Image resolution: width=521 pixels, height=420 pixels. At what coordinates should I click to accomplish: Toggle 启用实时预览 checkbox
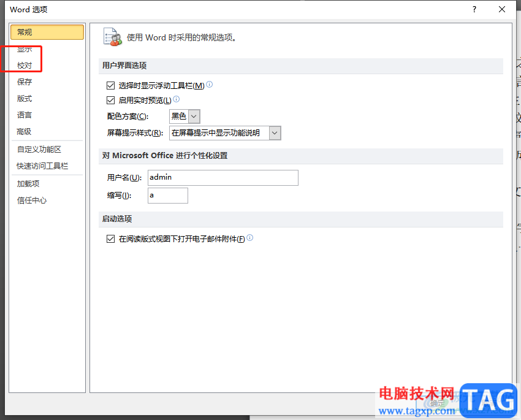[111, 100]
